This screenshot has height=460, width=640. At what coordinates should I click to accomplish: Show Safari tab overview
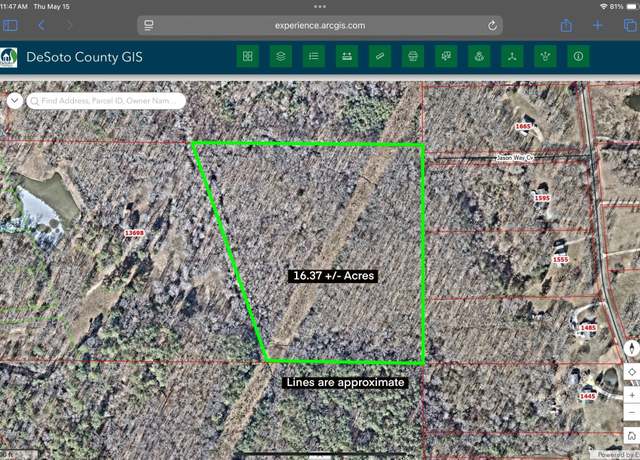pyautogui.click(x=631, y=25)
